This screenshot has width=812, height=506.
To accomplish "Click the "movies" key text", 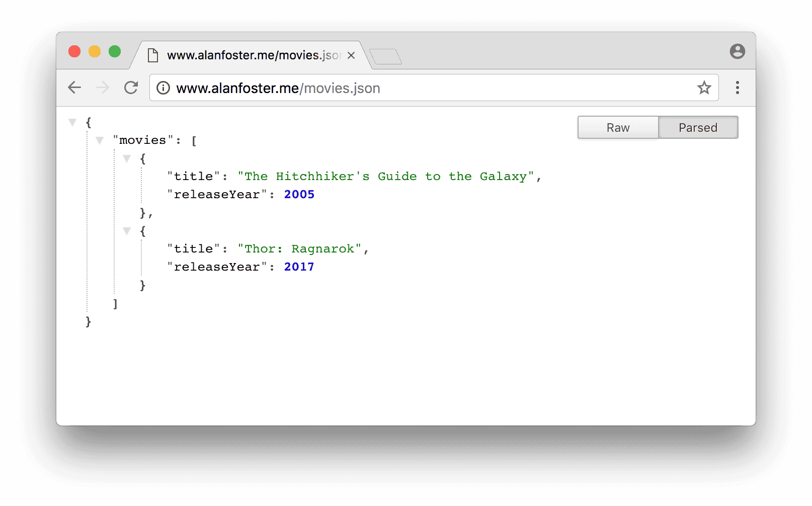I will pos(143,140).
